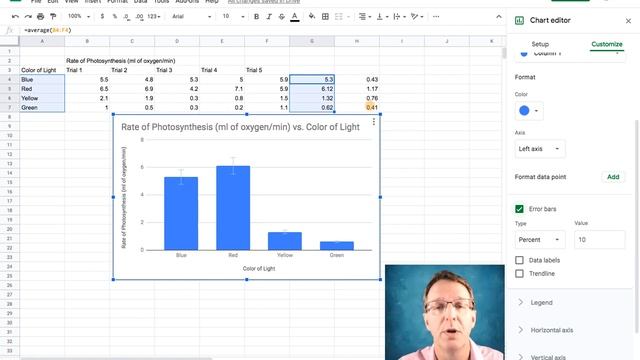Toggle strikethrough formatting
Screen dimensions: 640x360
click(x=282, y=17)
